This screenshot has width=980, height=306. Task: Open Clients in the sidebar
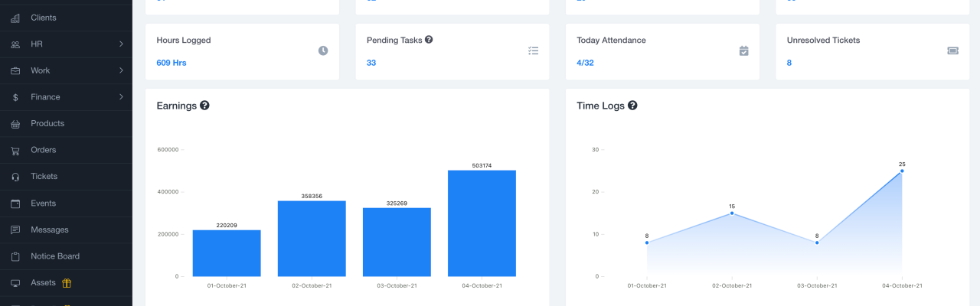pyautogui.click(x=44, y=18)
